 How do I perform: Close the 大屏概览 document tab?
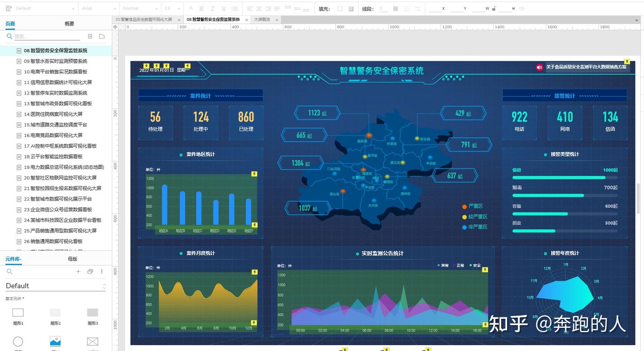point(277,20)
